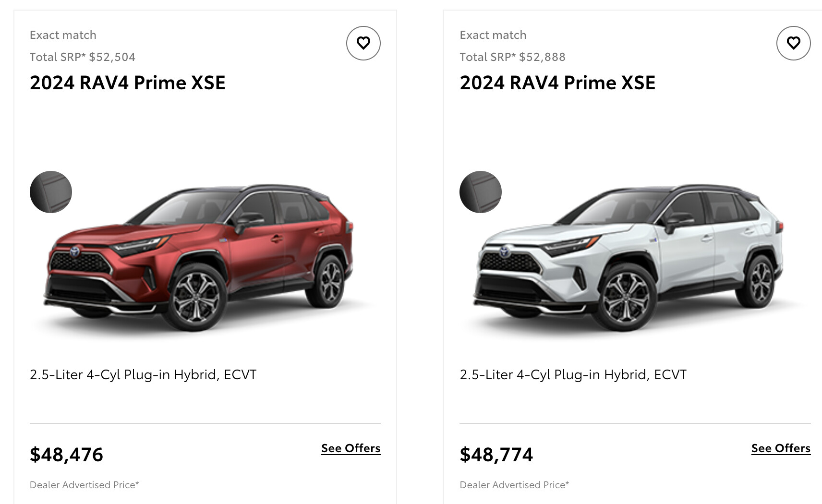Click the left card's Plug-in Hybrid ECVT description
822x504 pixels.
[x=143, y=374]
